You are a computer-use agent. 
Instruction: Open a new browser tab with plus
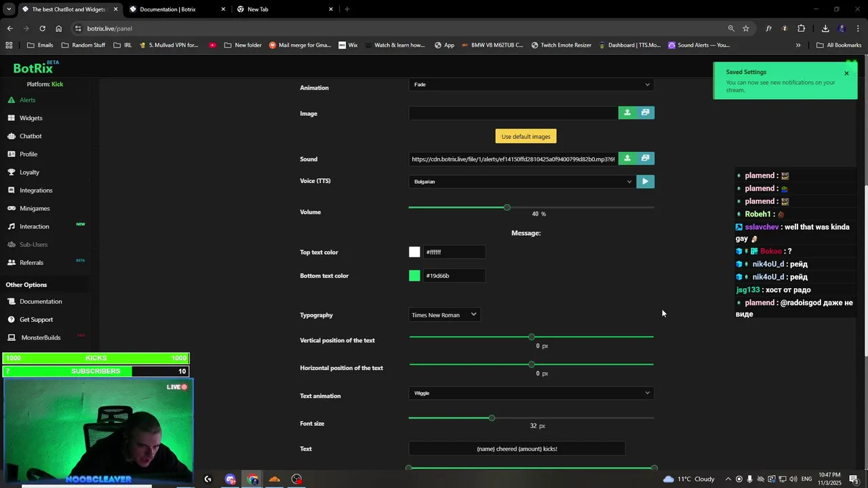(347, 9)
